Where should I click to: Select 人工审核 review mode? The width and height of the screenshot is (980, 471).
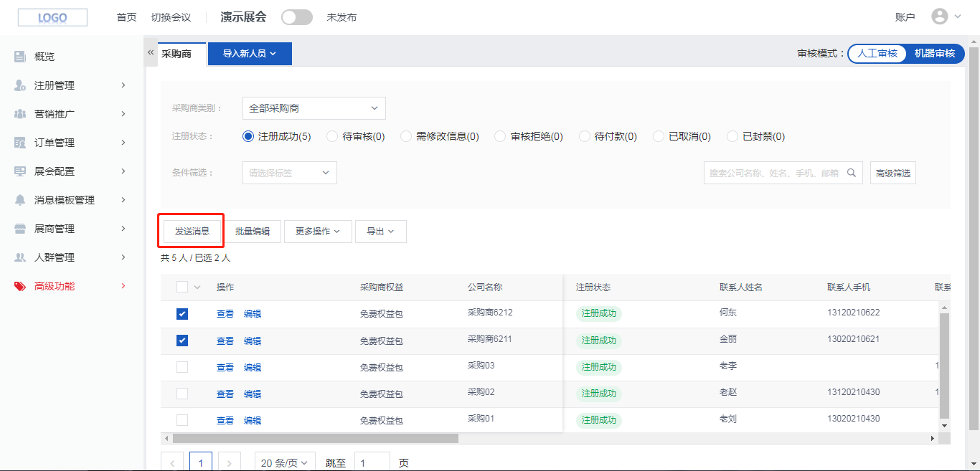[x=877, y=53]
